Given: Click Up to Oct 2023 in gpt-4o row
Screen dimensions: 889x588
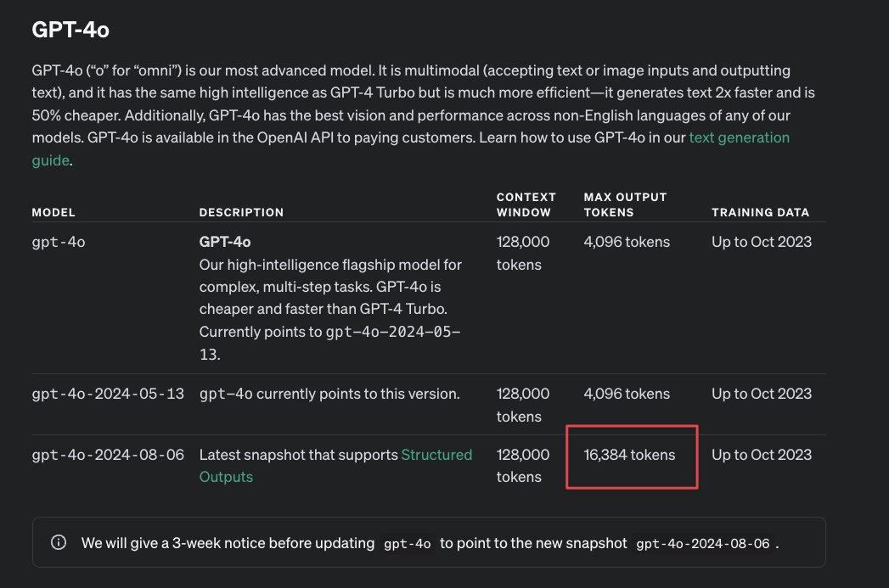Looking at the screenshot, I should pos(762,242).
